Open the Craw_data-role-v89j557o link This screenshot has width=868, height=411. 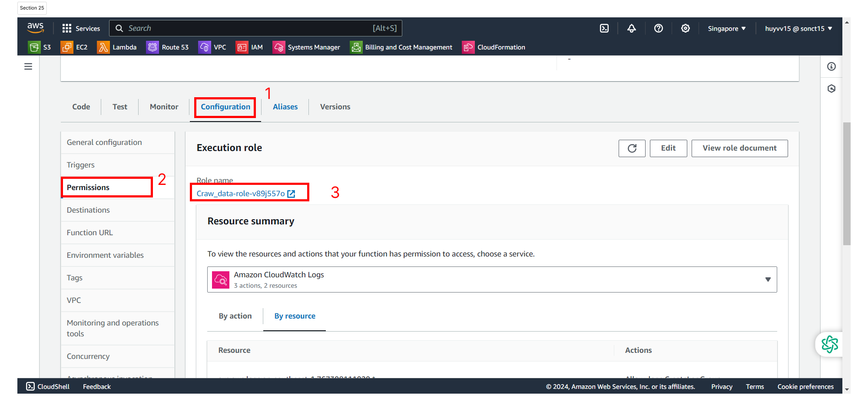coord(241,194)
